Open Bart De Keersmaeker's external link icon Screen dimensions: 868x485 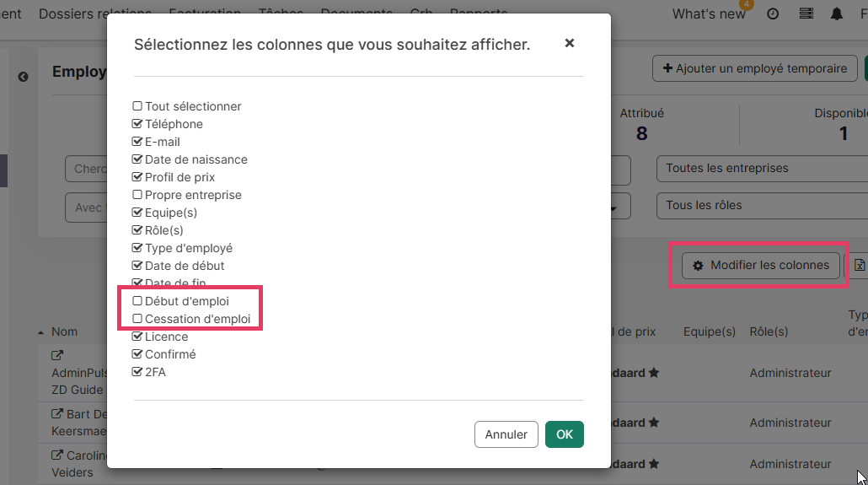57,414
